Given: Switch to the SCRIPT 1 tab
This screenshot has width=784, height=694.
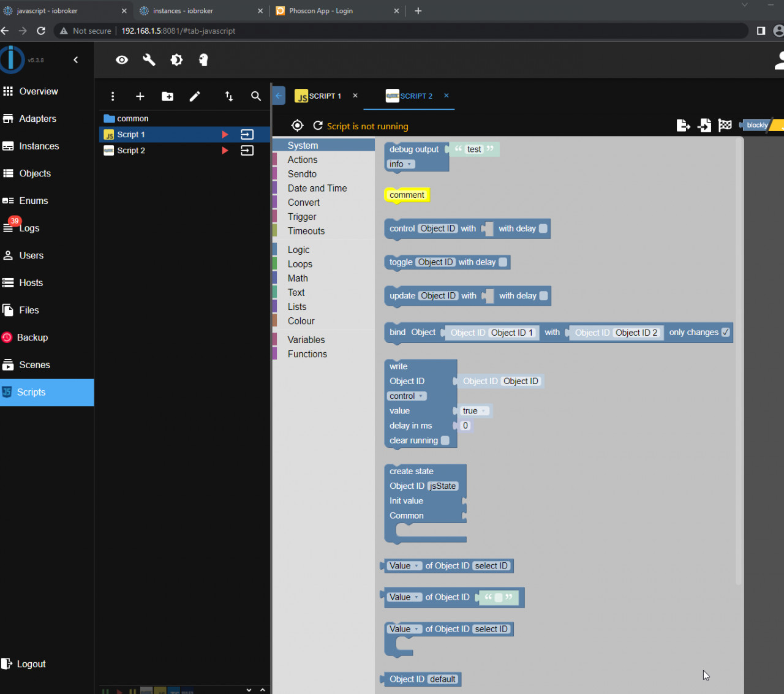Looking at the screenshot, I should (x=318, y=96).
